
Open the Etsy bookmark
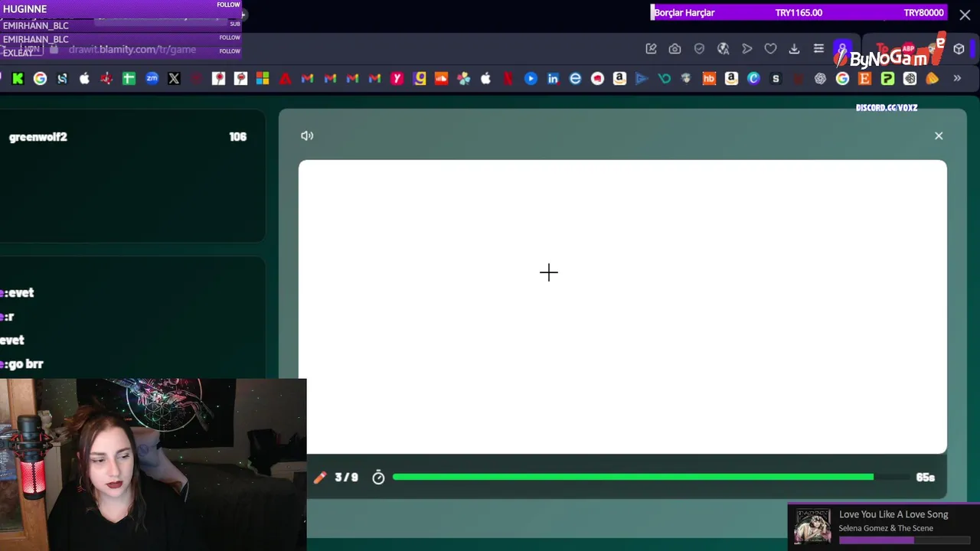[865, 78]
